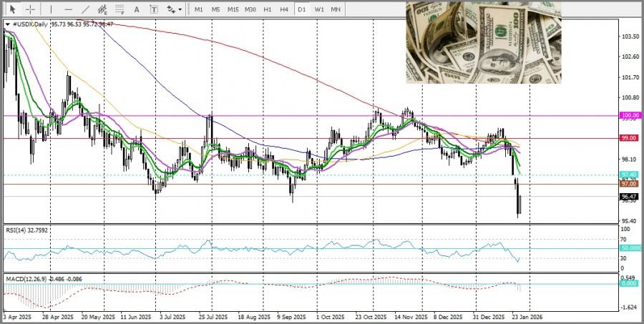The image size is (644, 324).
Task: Click the equidistant channel tool
Action: [103, 10]
